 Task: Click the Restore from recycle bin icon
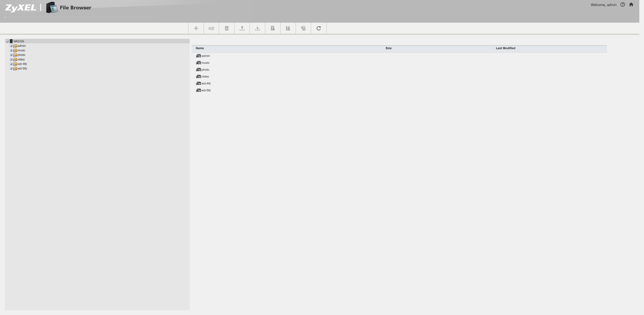[x=303, y=28]
